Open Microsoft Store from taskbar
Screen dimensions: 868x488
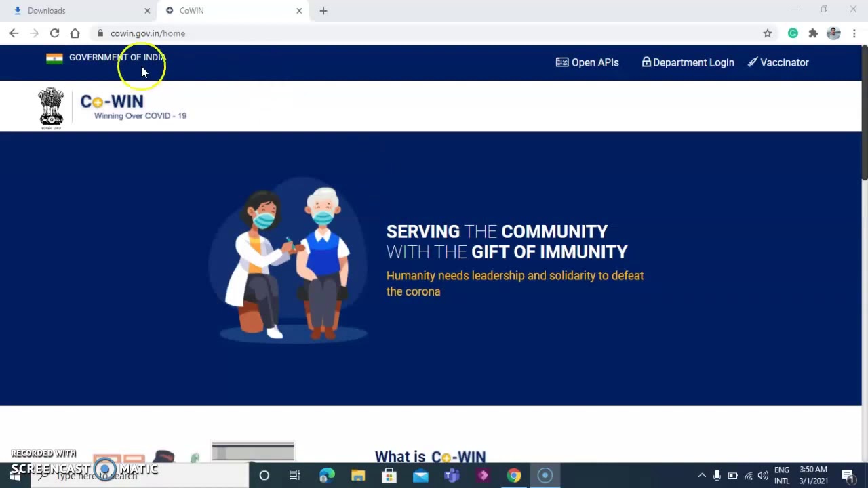click(389, 476)
